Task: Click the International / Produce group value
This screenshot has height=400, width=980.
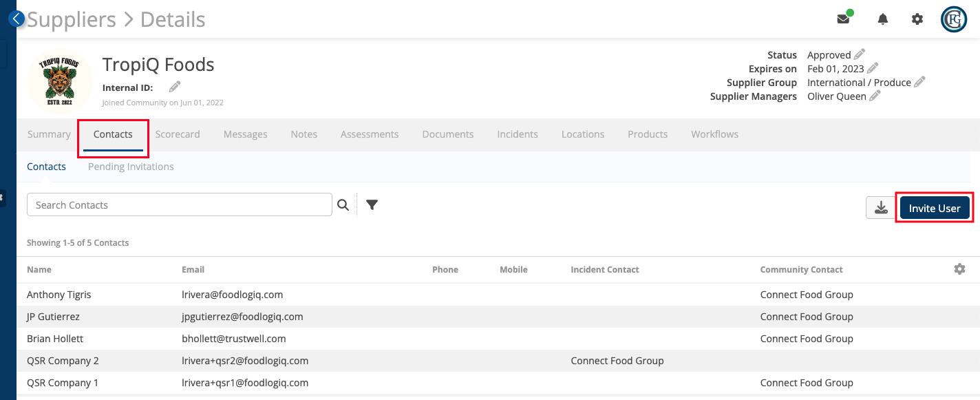Action: tap(859, 83)
